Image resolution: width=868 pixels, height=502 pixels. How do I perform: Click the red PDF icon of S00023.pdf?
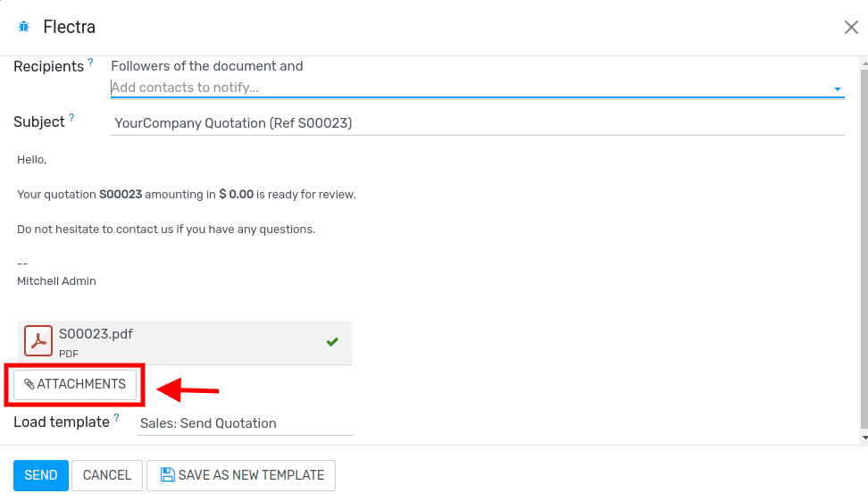coord(38,341)
